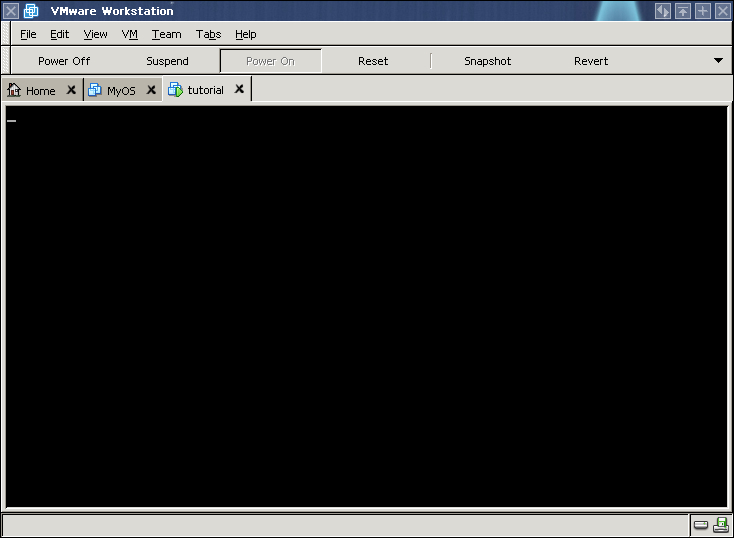Click the title bar left-right arrows icon
Viewport: 734px width, 538px height.
(x=663, y=11)
